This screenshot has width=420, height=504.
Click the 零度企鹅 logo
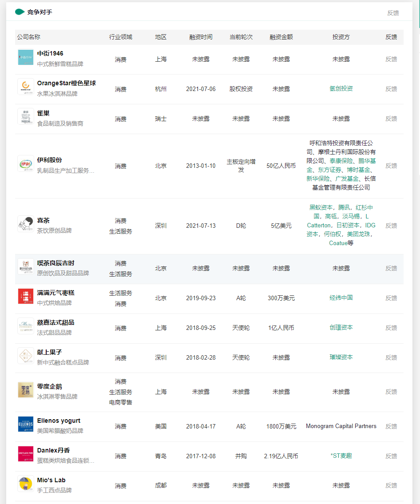[25, 389]
